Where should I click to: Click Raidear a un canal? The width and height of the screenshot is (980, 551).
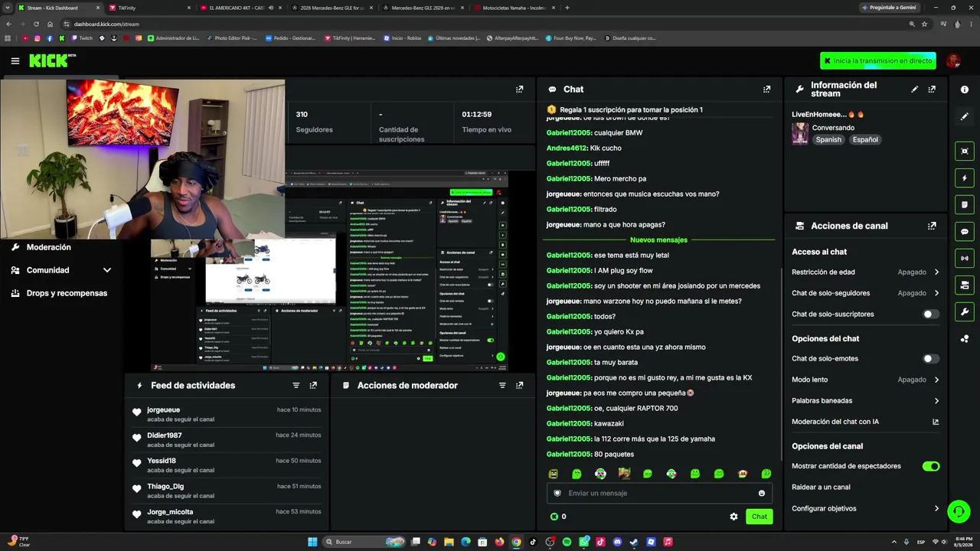(x=821, y=487)
